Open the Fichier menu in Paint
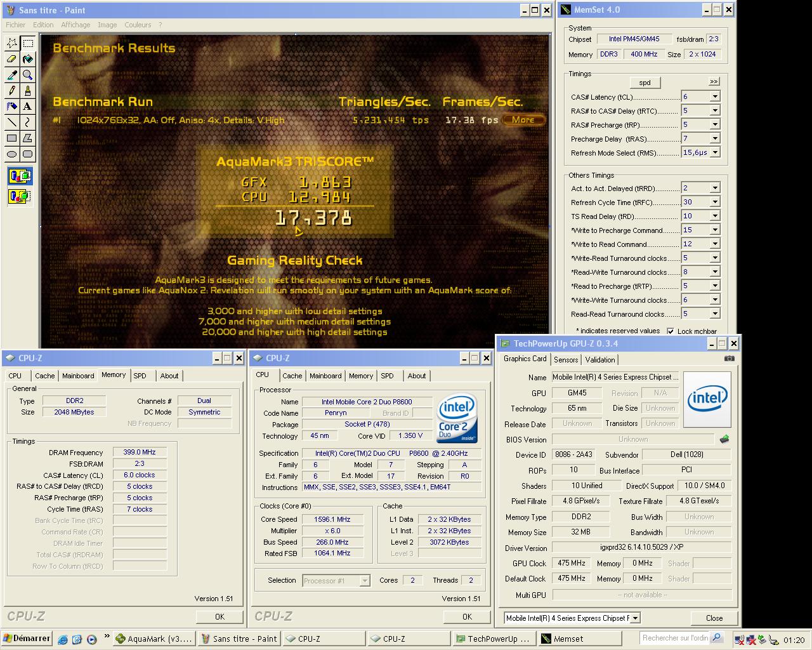The height and width of the screenshot is (650, 812). click(16, 25)
